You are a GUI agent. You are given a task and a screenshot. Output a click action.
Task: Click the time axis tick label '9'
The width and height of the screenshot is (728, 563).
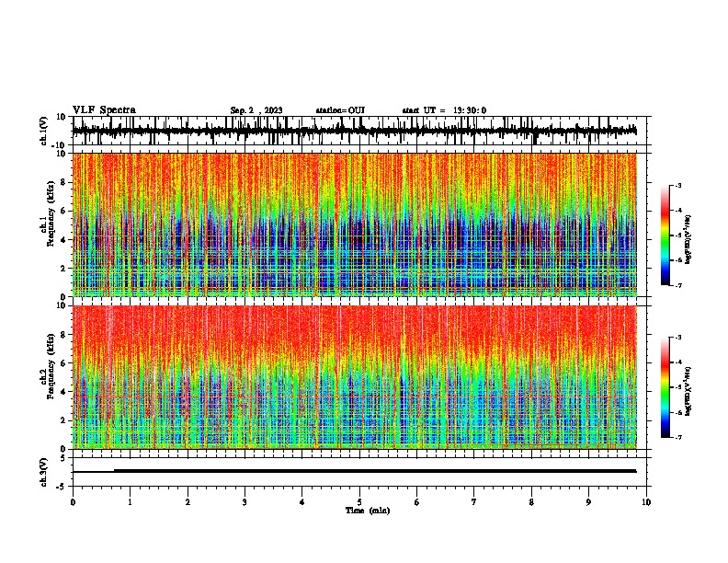coord(588,502)
